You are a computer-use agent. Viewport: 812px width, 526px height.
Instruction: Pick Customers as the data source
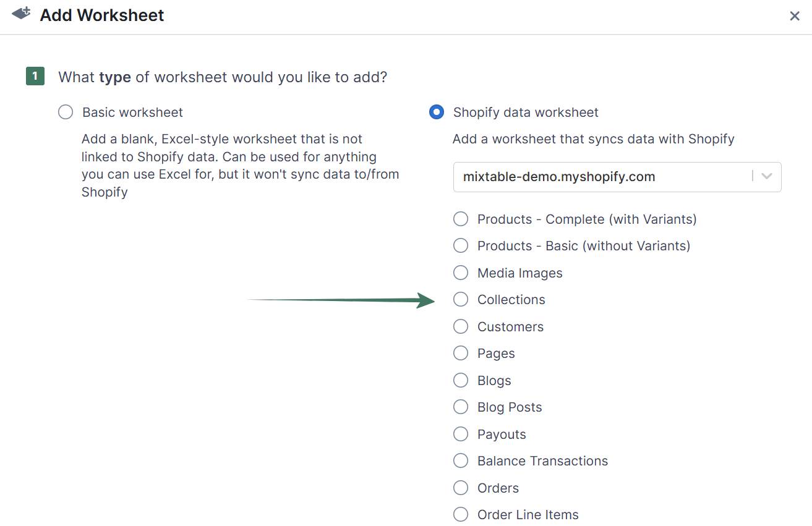[461, 326]
